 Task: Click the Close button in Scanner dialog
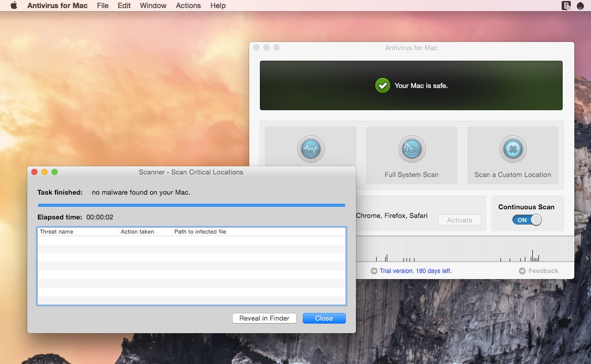[324, 318]
